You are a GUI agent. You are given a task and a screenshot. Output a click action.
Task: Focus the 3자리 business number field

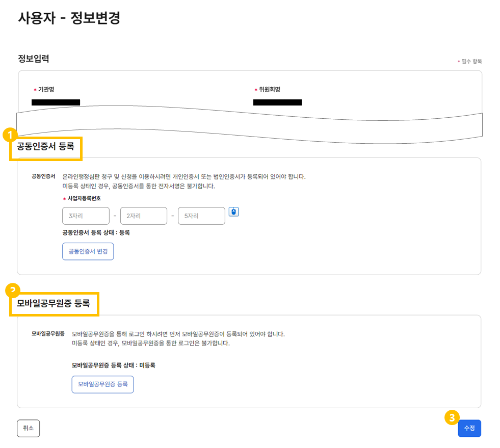pos(86,216)
